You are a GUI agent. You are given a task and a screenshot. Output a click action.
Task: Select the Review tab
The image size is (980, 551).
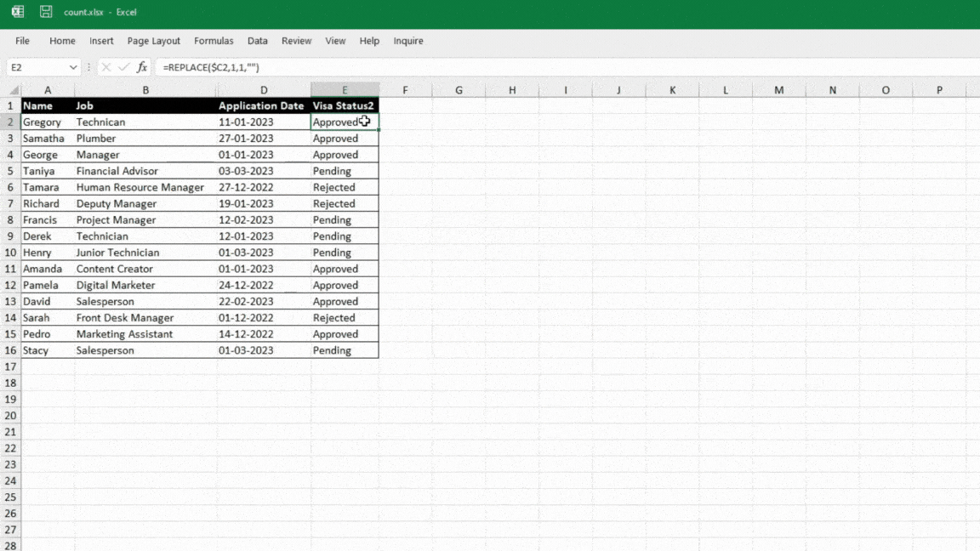point(296,40)
